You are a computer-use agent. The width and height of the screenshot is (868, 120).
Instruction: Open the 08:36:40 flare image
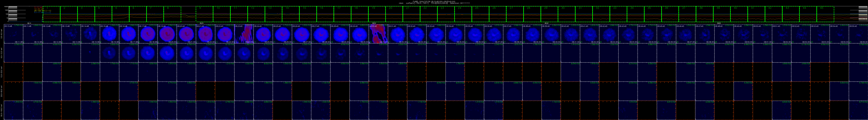494,34
